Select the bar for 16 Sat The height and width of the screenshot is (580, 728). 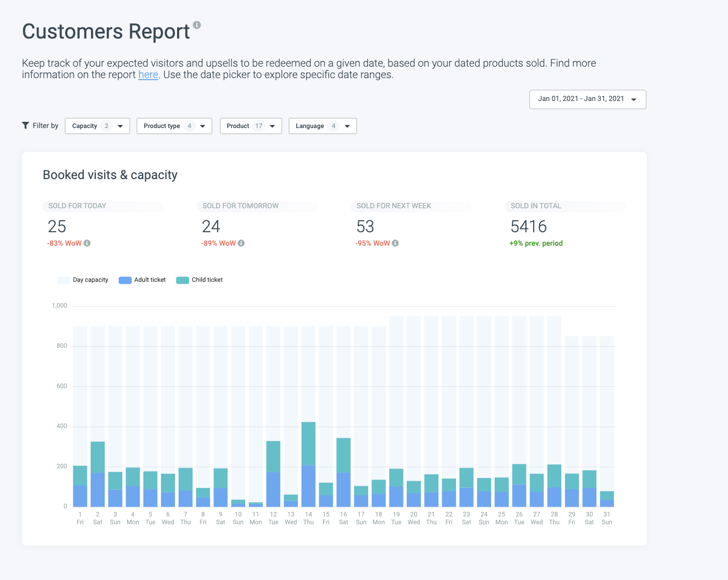[x=343, y=472]
